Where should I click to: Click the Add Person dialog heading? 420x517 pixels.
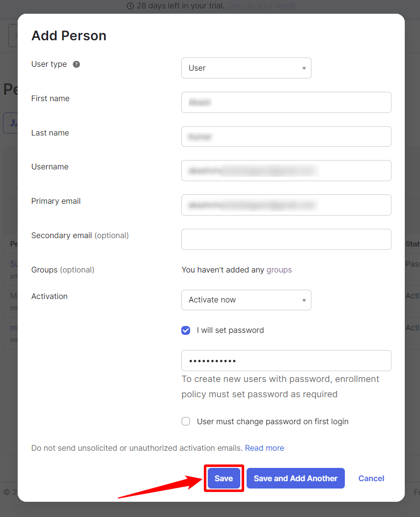coord(69,36)
